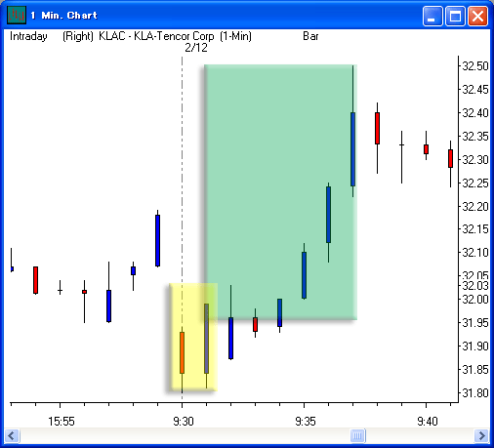Select the red candle after the 32.50 peak
This screenshot has width=494, height=448.
click(x=377, y=128)
